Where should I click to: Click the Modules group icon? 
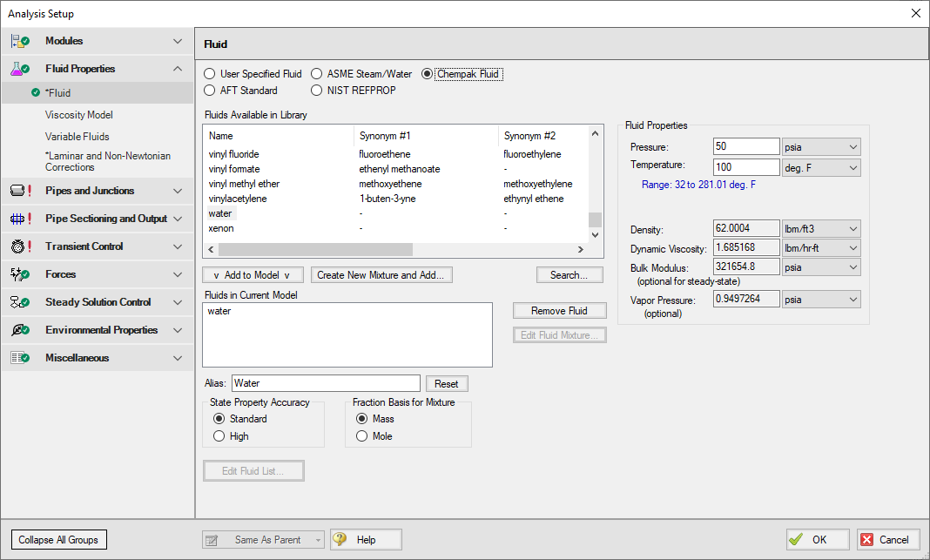tap(21, 41)
